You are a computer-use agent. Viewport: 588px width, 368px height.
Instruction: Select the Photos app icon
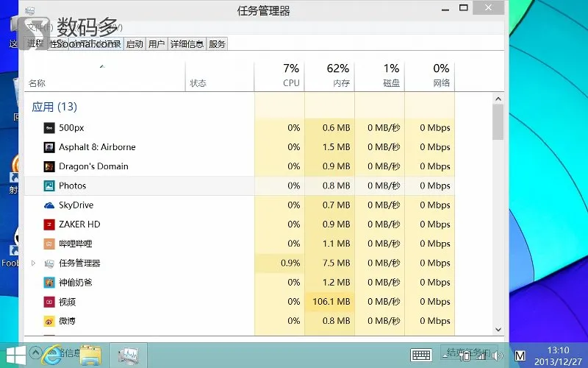tap(49, 186)
